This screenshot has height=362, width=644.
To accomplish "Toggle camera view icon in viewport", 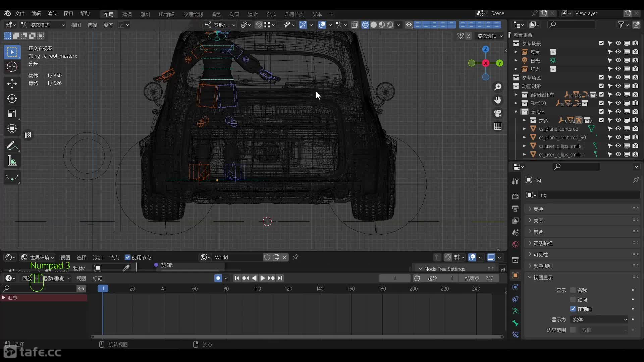I will [498, 113].
